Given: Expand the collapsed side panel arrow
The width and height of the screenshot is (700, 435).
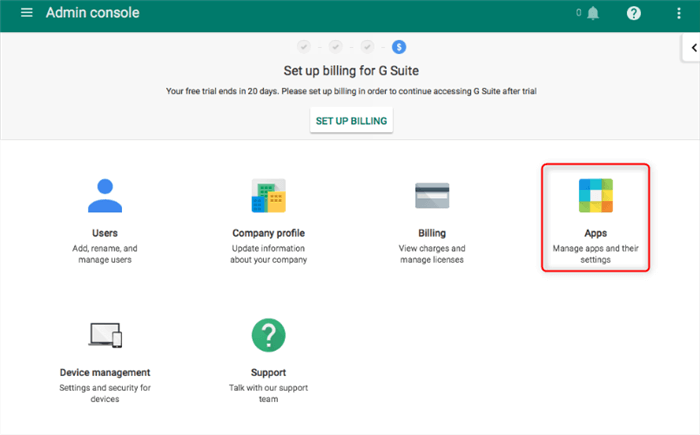Looking at the screenshot, I should point(691,47).
